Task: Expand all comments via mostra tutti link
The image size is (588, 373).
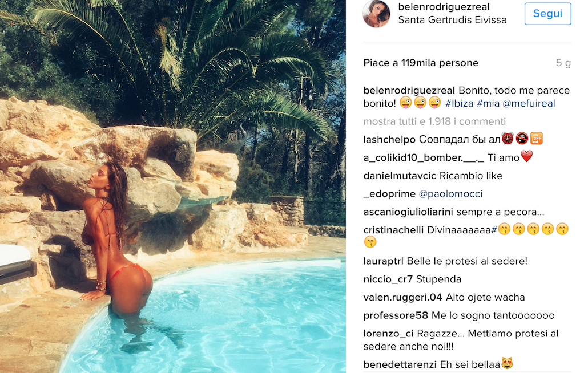Action: 434,121
